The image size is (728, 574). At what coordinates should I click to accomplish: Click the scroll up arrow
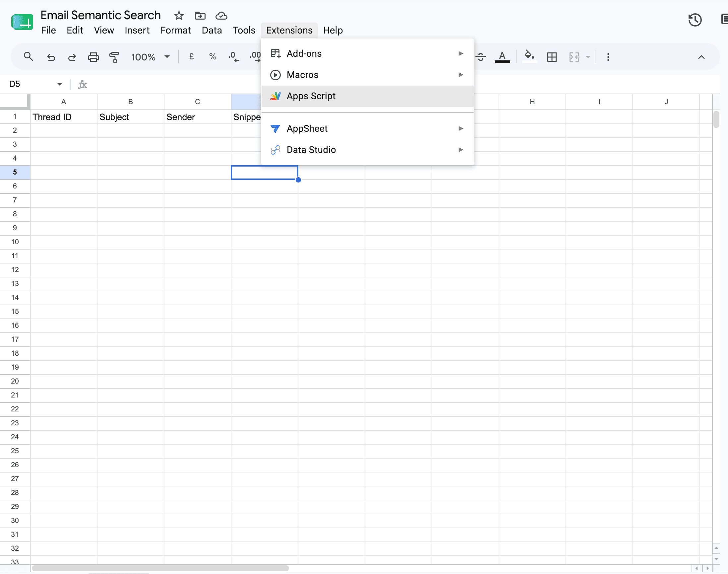coord(716,548)
